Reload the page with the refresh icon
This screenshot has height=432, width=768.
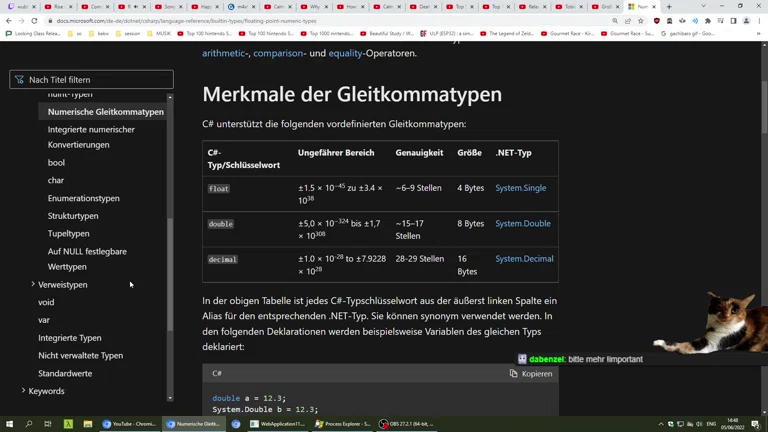coord(34,21)
